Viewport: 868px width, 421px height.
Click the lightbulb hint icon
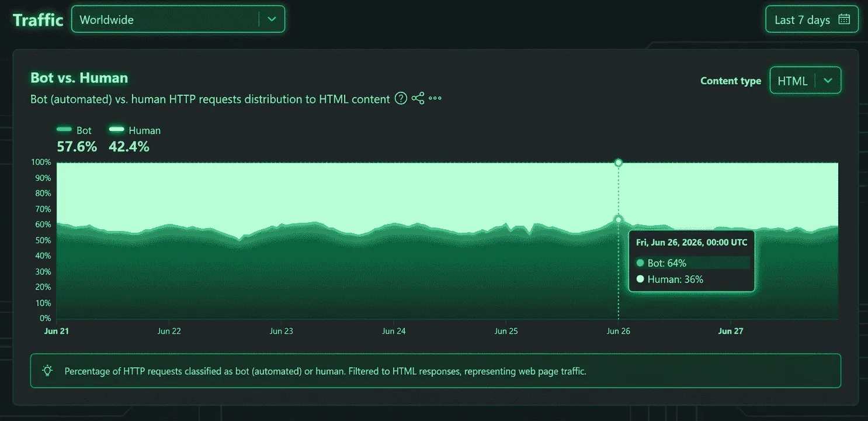pyautogui.click(x=48, y=371)
